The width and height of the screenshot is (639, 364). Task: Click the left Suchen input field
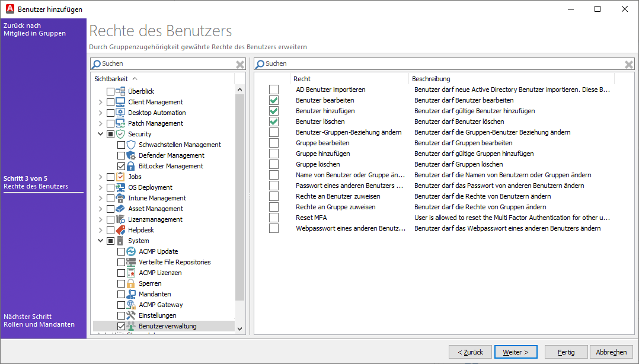166,63
